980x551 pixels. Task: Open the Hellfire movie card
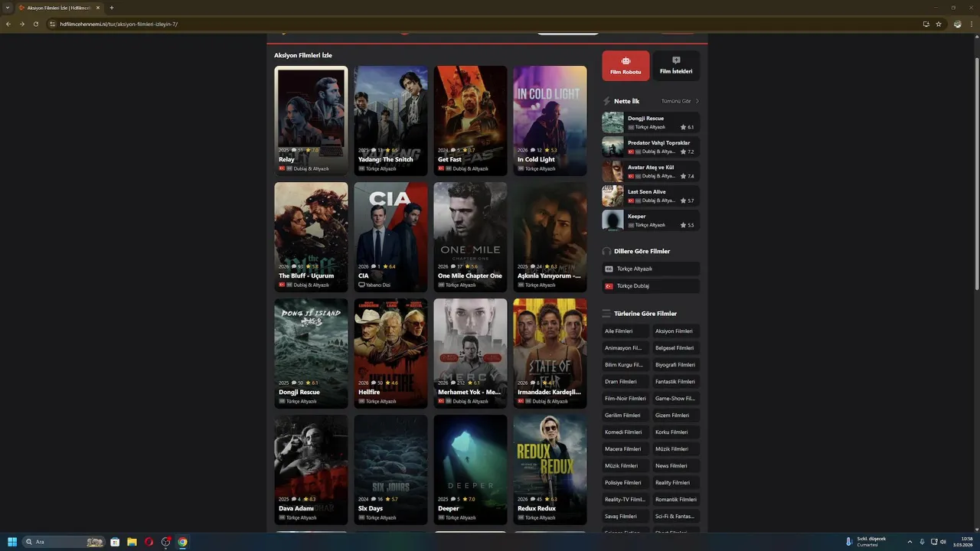[390, 353]
